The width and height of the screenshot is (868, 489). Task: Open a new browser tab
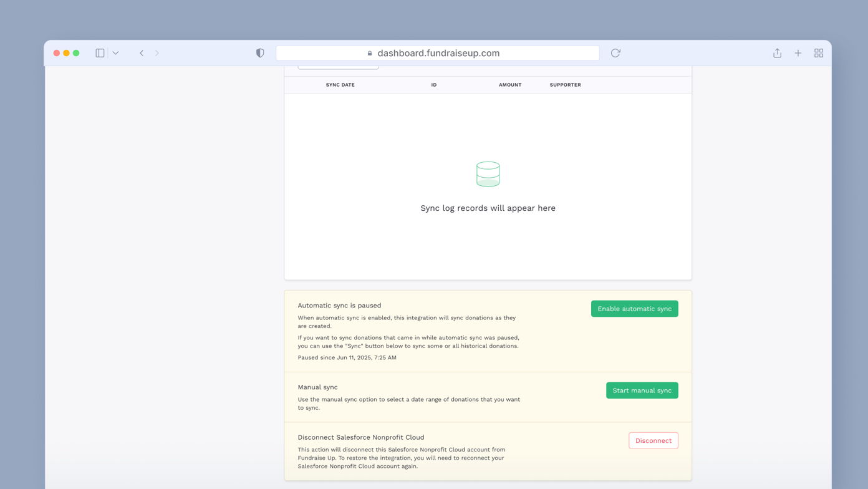click(x=798, y=53)
